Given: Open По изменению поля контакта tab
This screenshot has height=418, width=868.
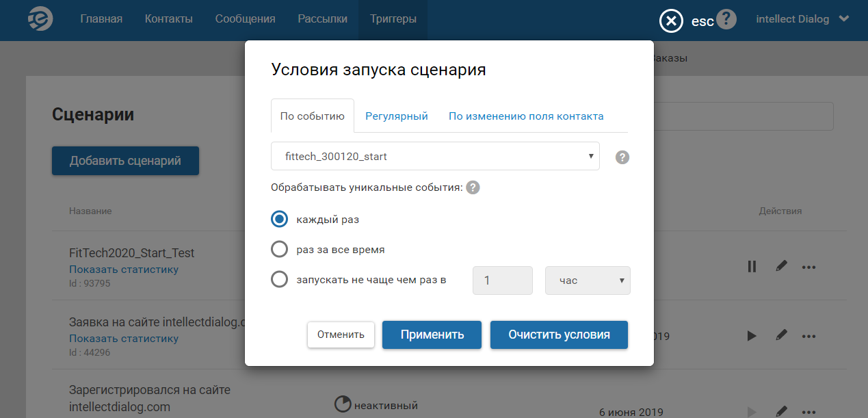Looking at the screenshot, I should pos(525,116).
